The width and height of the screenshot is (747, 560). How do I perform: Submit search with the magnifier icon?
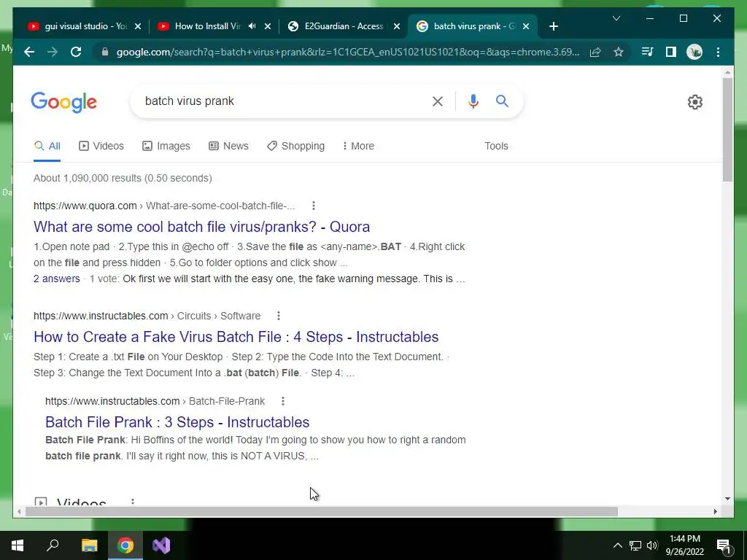coord(502,101)
